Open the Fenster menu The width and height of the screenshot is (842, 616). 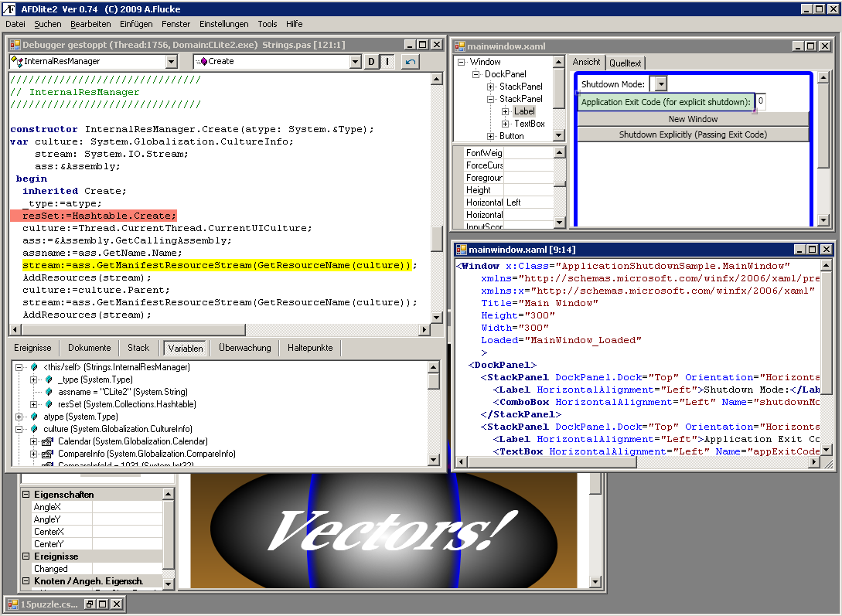tap(176, 24)
